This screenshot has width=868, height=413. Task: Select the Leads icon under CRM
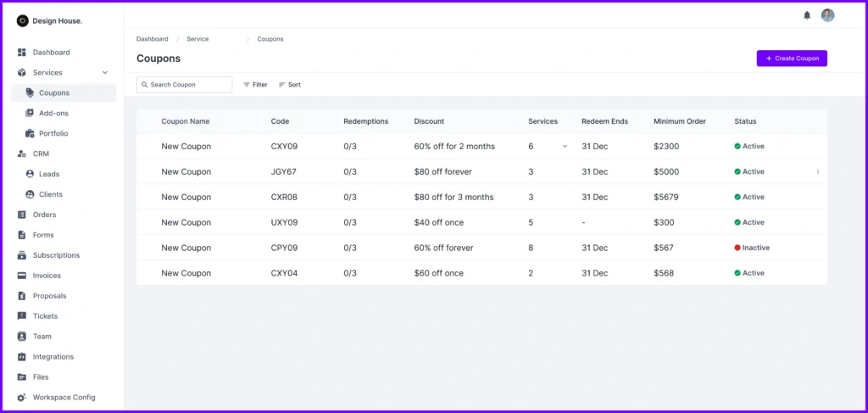click(x=31, y=174)
